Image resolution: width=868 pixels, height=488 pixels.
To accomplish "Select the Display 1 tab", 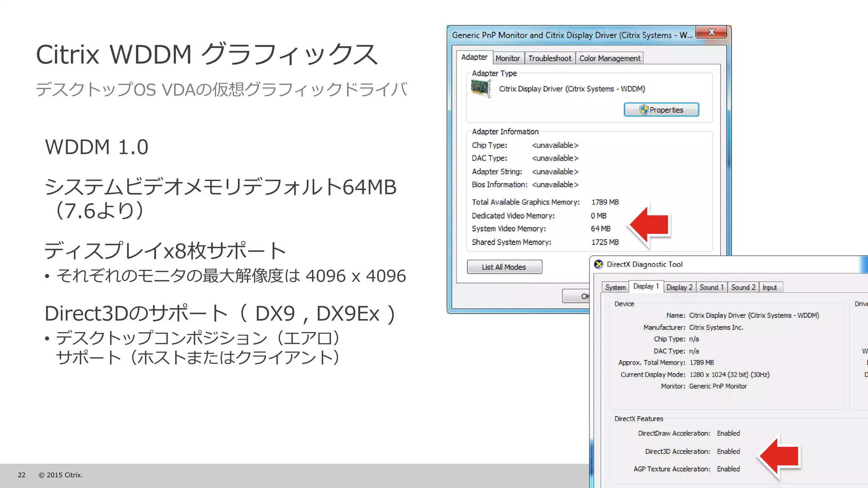I will click(645, 286).
